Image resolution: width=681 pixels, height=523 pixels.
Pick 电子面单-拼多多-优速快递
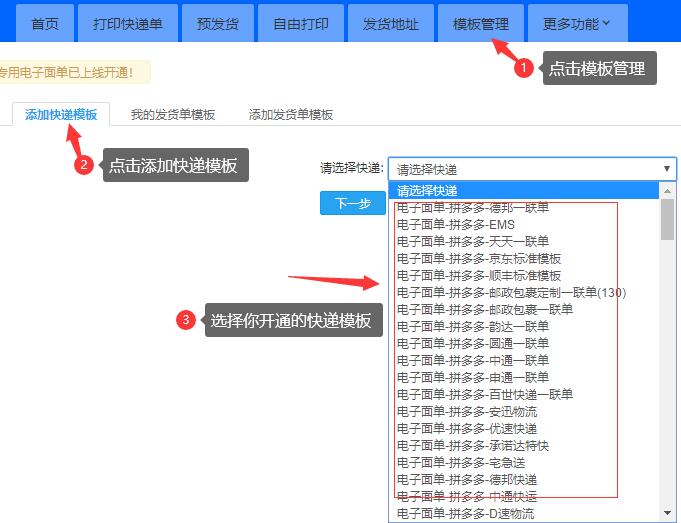tap(523, 428)
